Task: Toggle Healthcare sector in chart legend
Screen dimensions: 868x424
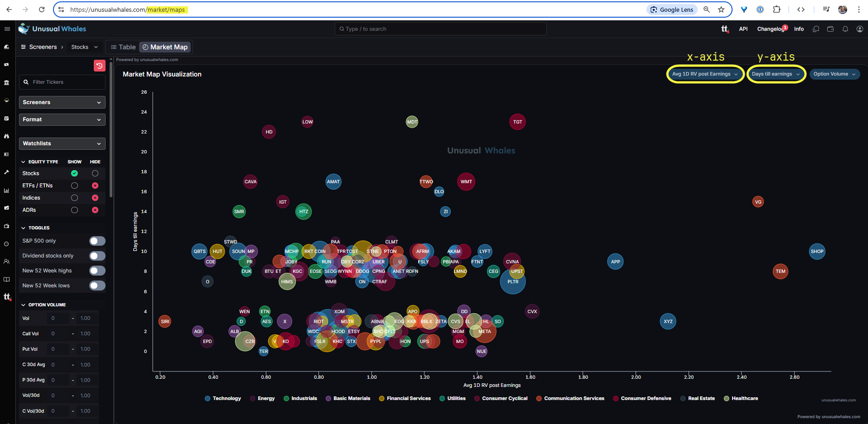Action: click(741, 399)
